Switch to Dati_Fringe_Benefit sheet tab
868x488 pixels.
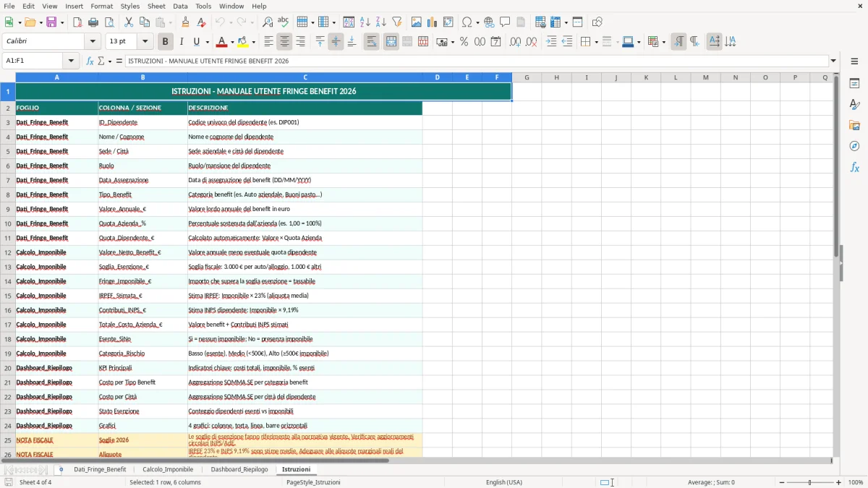coord(100,469)
